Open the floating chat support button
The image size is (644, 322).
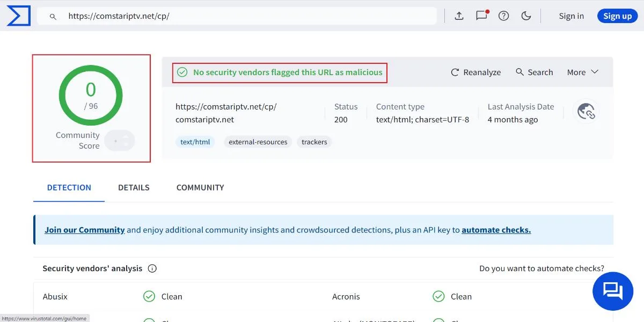(613, 290)
